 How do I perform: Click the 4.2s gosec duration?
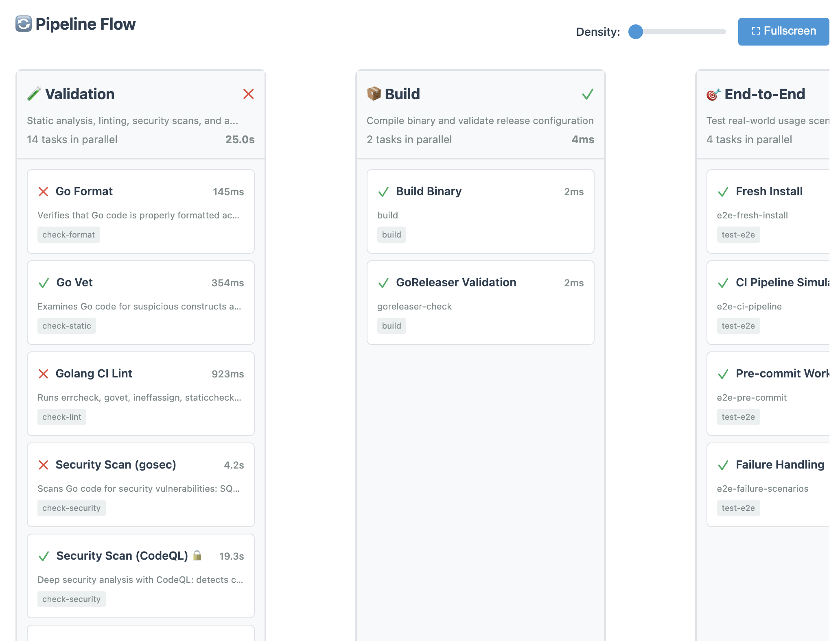coord(234,465)
